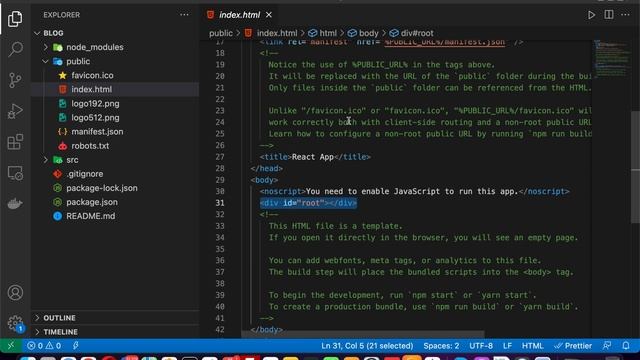Open the Source Control view icon
Viewport: 640px width, 360px height.
15,80
